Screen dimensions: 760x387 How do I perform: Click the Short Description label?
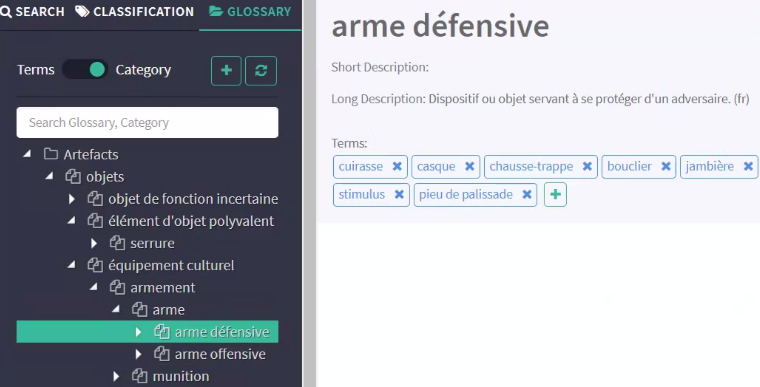click(x=380, y=67)
